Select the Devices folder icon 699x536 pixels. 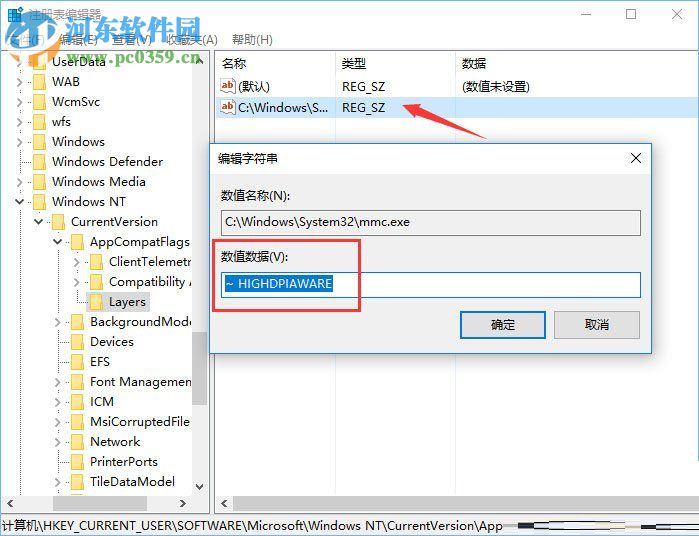click(x=78, y=342)
